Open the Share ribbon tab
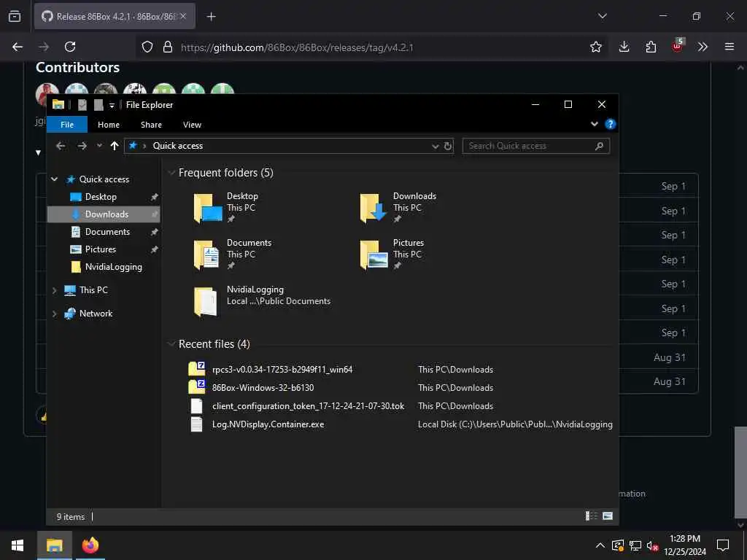The height and width of the screenshot is (560, 747). (151, 124)
